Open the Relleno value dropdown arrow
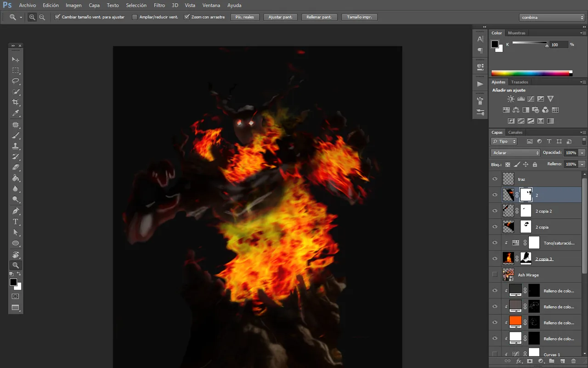The image size is (588, 368). pos(582,164)
